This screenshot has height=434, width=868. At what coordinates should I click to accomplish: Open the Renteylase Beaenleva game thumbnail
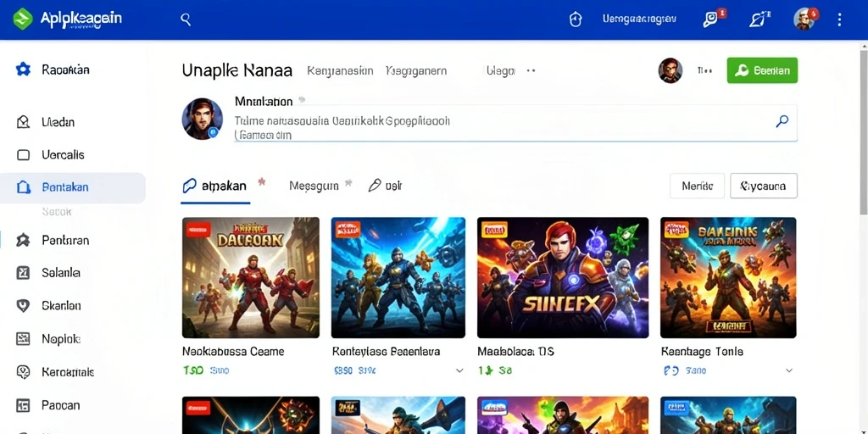tap(398, 277)
